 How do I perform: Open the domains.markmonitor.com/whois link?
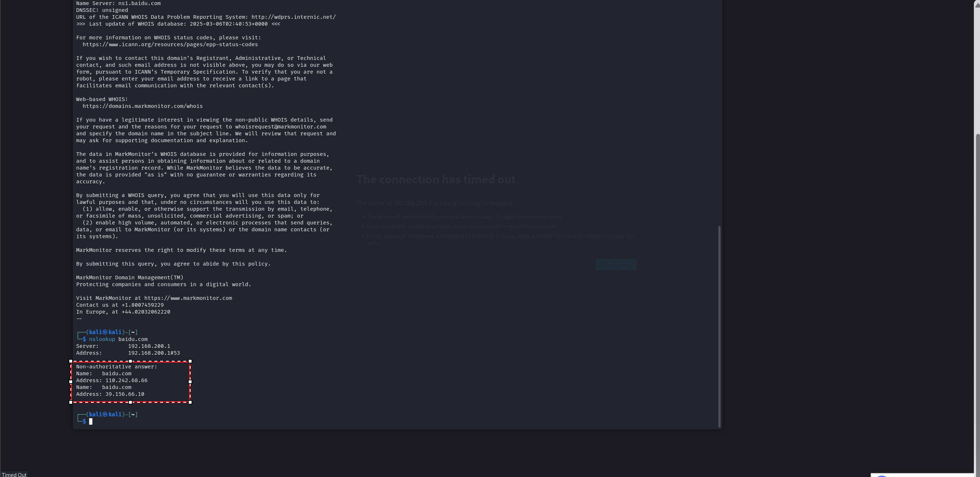(x=142, y=106)
